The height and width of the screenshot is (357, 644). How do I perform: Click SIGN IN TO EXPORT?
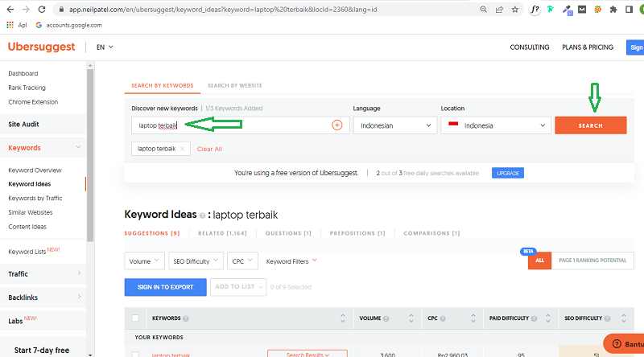[166, 287]
